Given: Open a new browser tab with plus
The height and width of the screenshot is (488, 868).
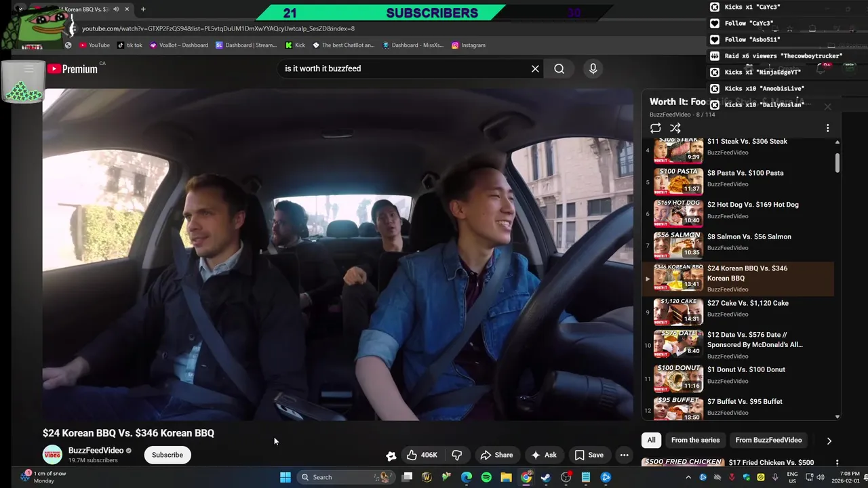Looking at the screenshot, I should 143,9.
